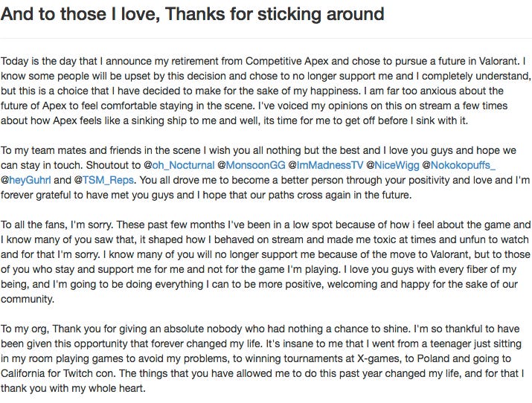Click the @TSM_Reps mention link
Image resolution: width=532 pixels, height=403 pixels.
tap(104, 180)
